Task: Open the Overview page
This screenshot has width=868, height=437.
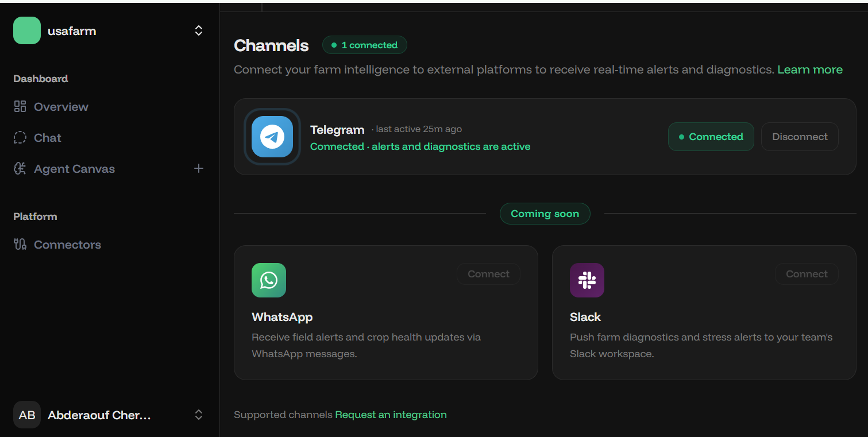Action: coord(61,107)
